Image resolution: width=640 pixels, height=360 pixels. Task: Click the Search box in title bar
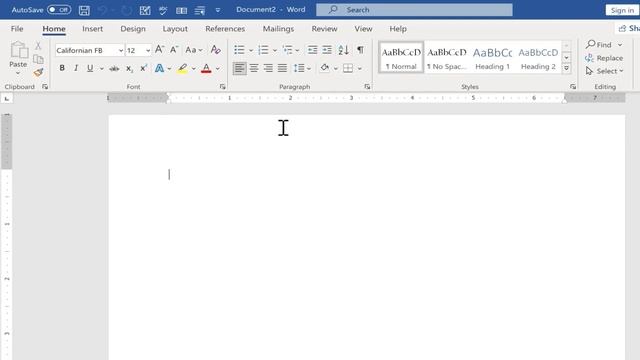414,10
